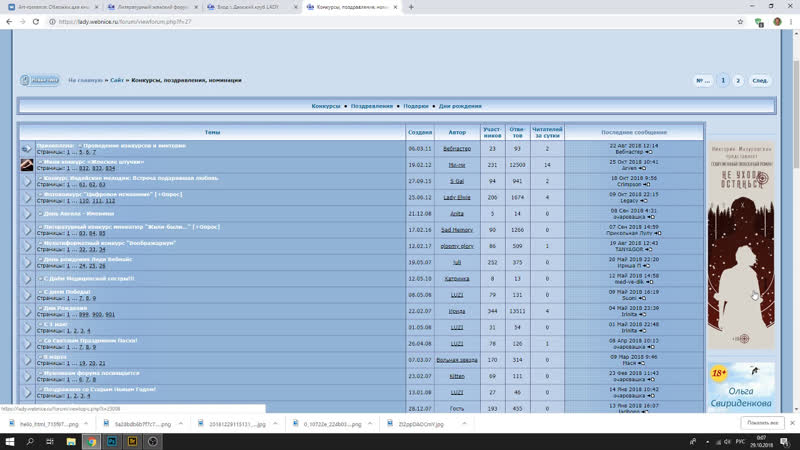Screen dimensions: 800x450
Task: Open options for hello_html download
Action: 86,424
